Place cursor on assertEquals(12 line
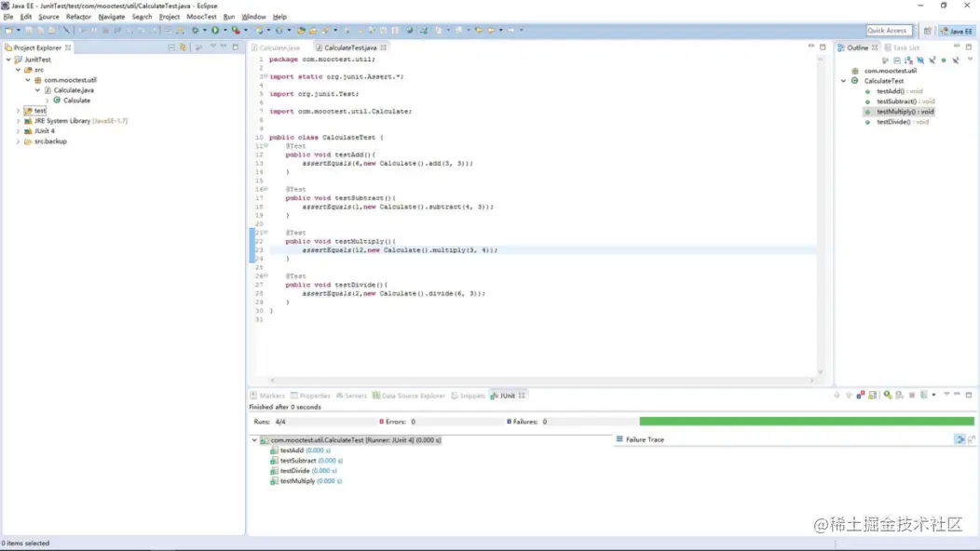980x551 pixels. tap(400, 249)
